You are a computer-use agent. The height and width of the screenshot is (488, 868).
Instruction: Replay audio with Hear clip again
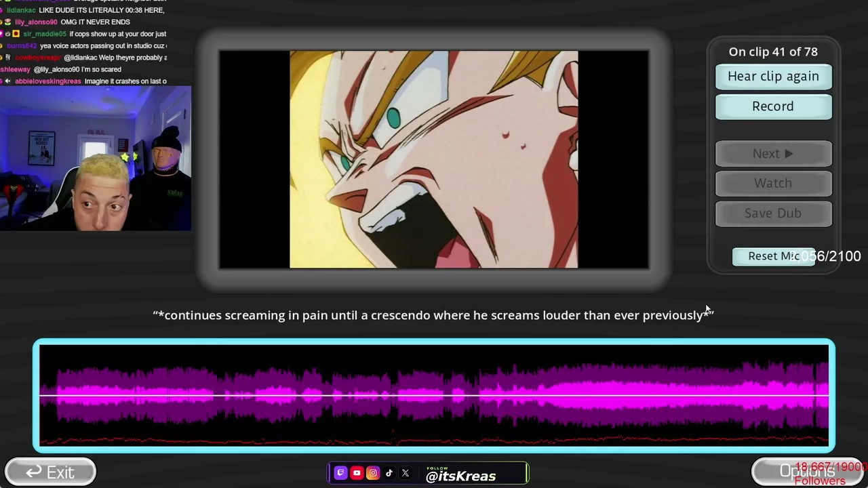[x=773, y=77]
